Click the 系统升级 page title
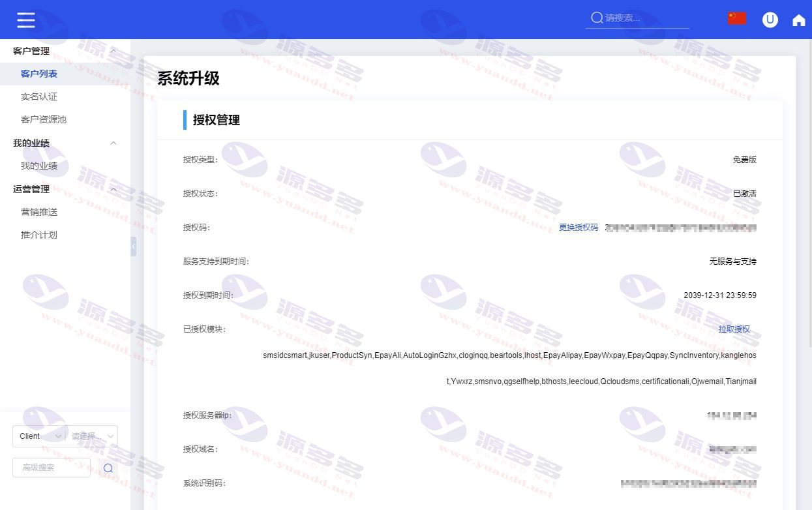Viewport: 812px width, 510px height. pos(188,79)
